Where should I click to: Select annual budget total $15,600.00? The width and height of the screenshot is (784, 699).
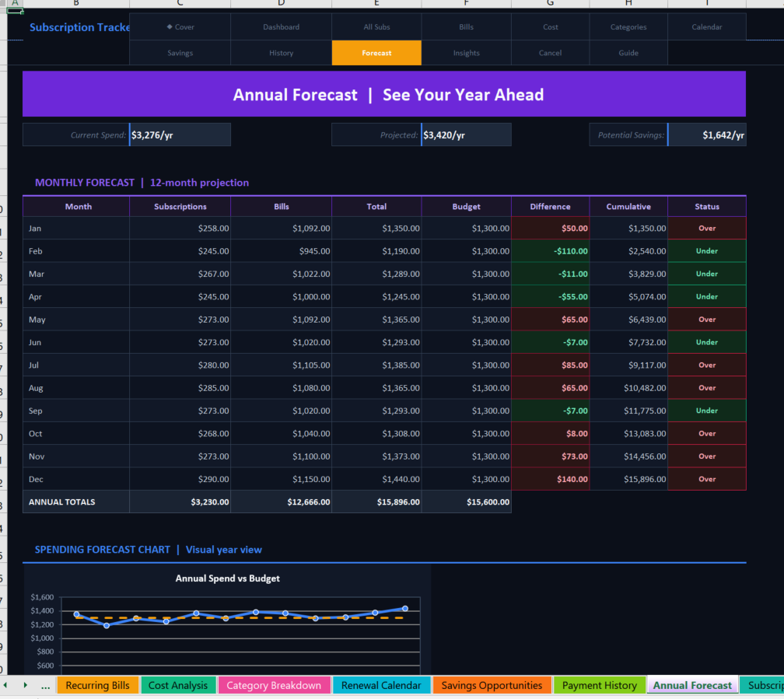(466, 502)
